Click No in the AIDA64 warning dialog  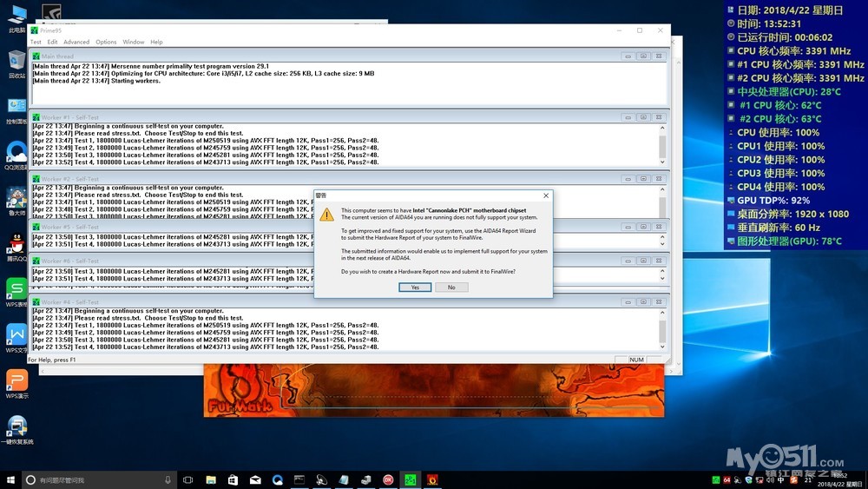coord(451,287)
